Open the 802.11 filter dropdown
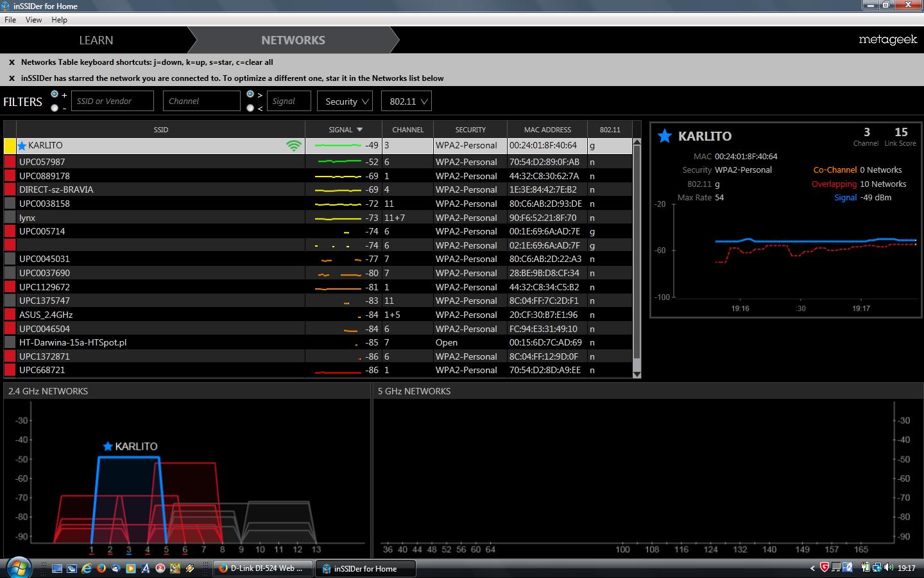 pyautogui.click(x=406, y=101)
